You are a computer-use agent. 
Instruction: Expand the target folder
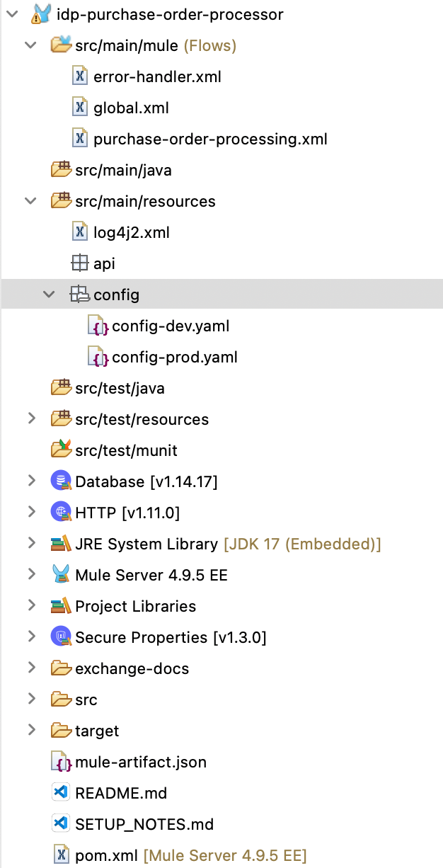(31, 730)
